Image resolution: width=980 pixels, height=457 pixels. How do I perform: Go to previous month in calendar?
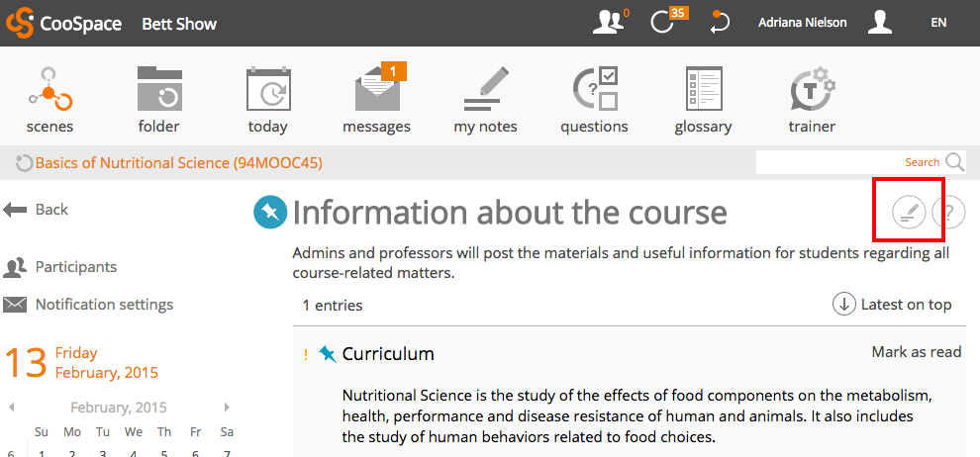click(x=11, y=408)
